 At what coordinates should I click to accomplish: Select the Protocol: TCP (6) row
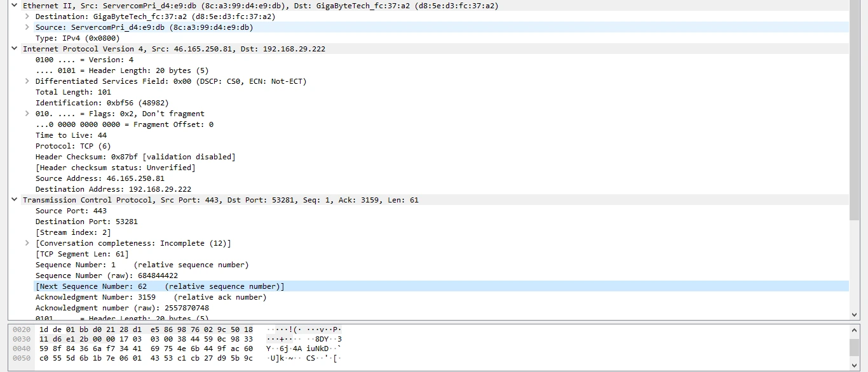pos(72,146)
